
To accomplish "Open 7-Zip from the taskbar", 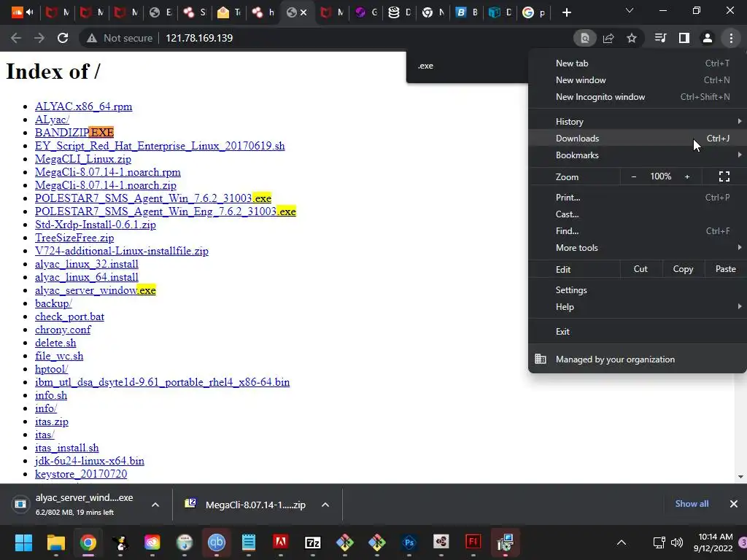I will [312, 542].
